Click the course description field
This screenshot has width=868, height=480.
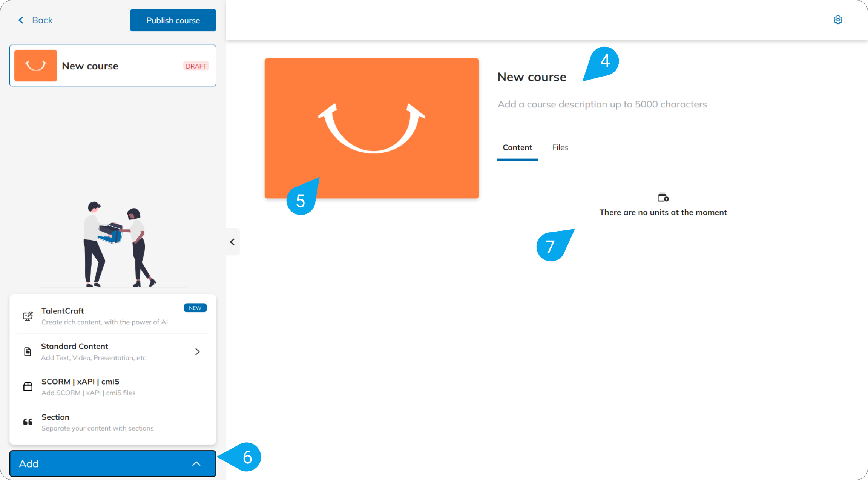pyautogui.click(x=603, y=104)
